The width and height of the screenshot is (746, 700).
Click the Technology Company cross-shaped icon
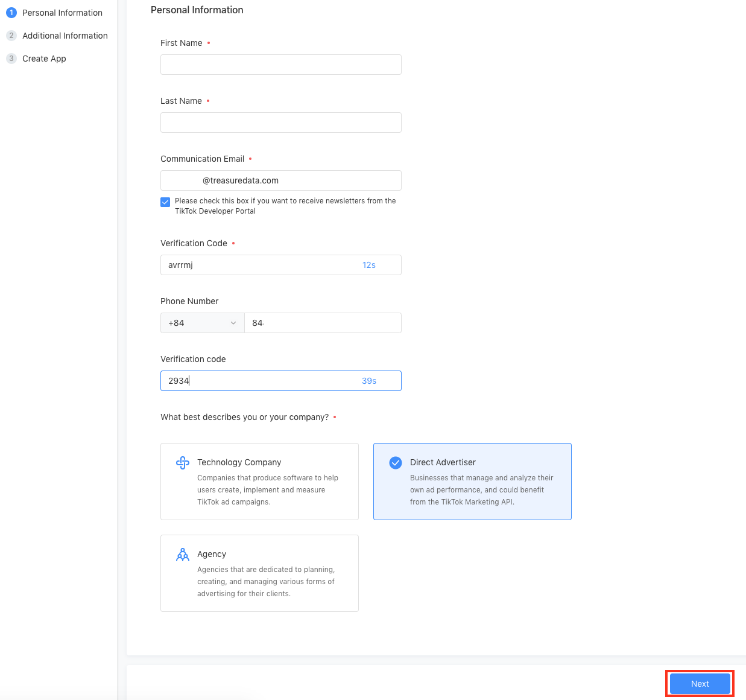point(183,463)
